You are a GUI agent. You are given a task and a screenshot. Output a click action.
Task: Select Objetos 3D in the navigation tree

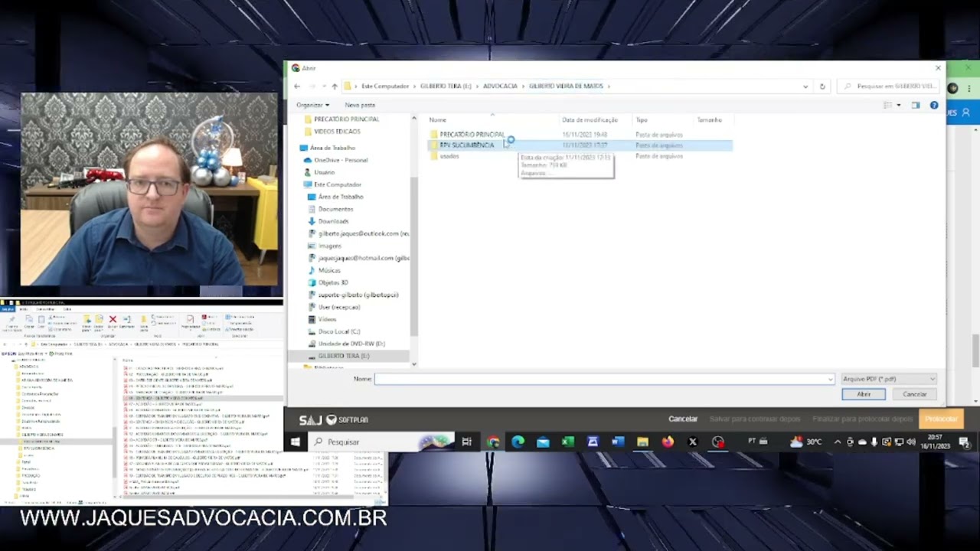pyautogui.click(x=333, y=282)
